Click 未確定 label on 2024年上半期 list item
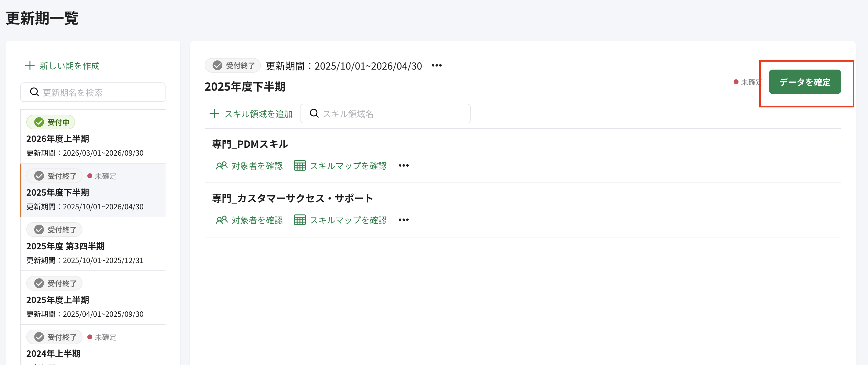 pyautogui.click(x=102, y=337)
